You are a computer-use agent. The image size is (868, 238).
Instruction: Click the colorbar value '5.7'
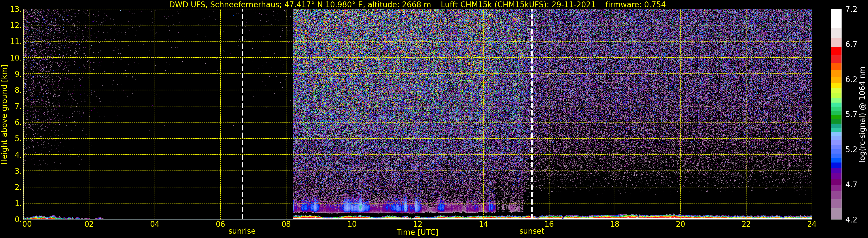pyautogui.click(x=851, y=114)
